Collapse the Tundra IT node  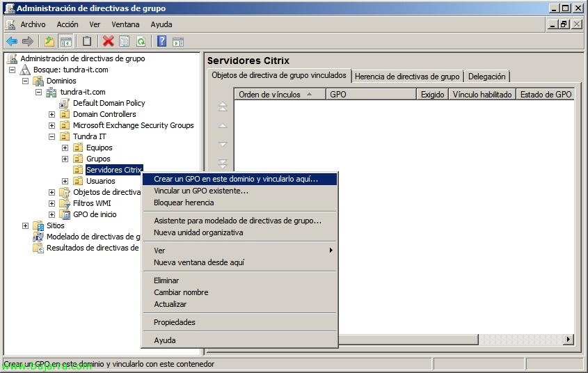[x=51, y=137]
